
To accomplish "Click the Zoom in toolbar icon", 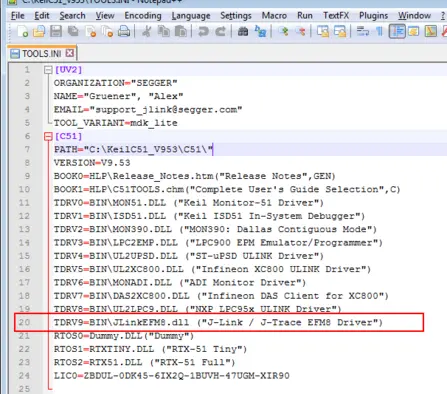I will click(284, 32).
